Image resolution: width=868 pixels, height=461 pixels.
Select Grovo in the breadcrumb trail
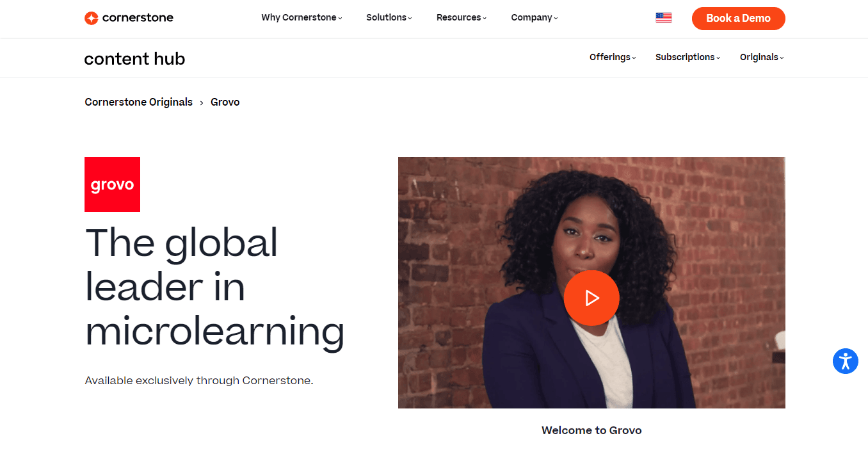(225, 102)
